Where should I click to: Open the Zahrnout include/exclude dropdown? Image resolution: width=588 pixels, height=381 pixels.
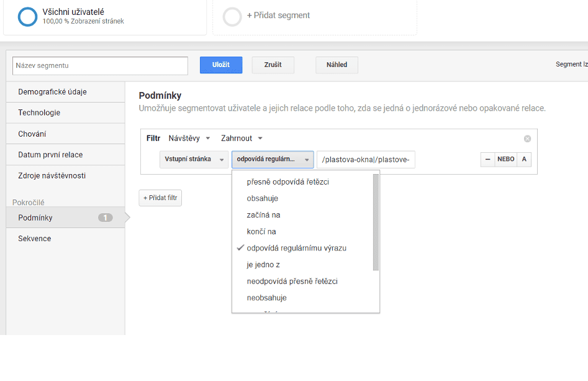click(242, 139)
